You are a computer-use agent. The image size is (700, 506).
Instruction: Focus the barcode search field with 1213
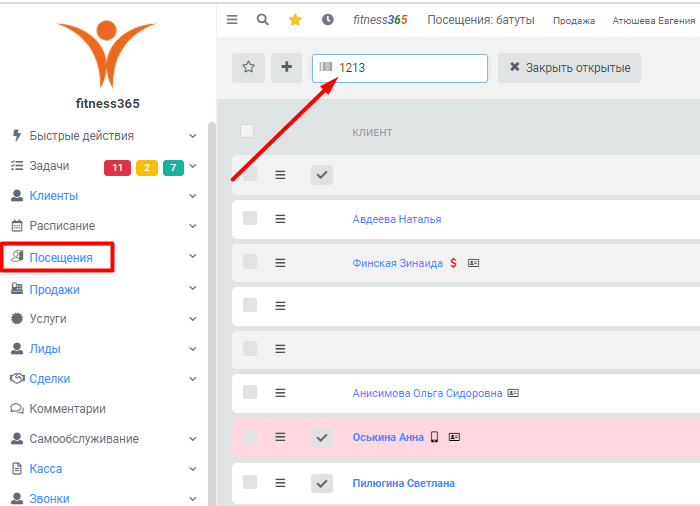click(400, 68)
